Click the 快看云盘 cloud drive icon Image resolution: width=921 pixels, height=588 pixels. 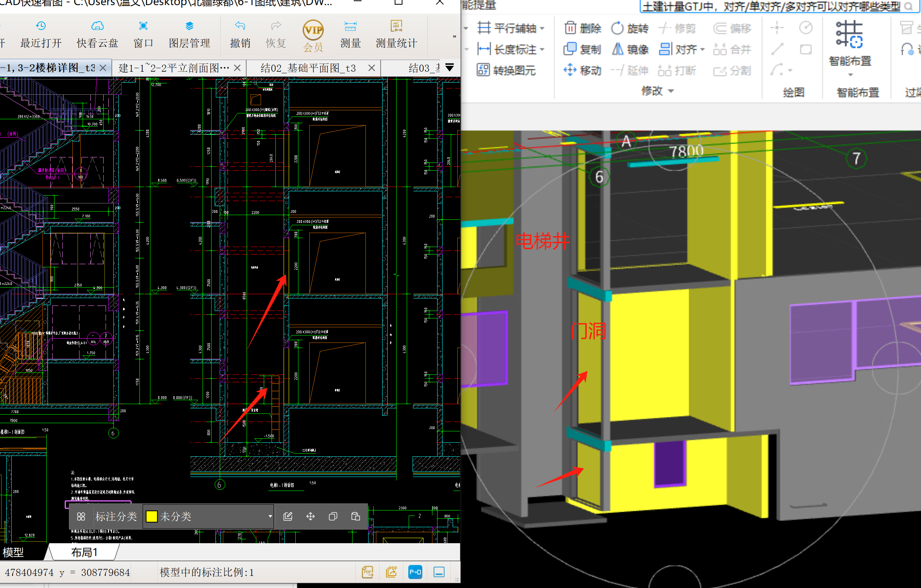[97, 26]
